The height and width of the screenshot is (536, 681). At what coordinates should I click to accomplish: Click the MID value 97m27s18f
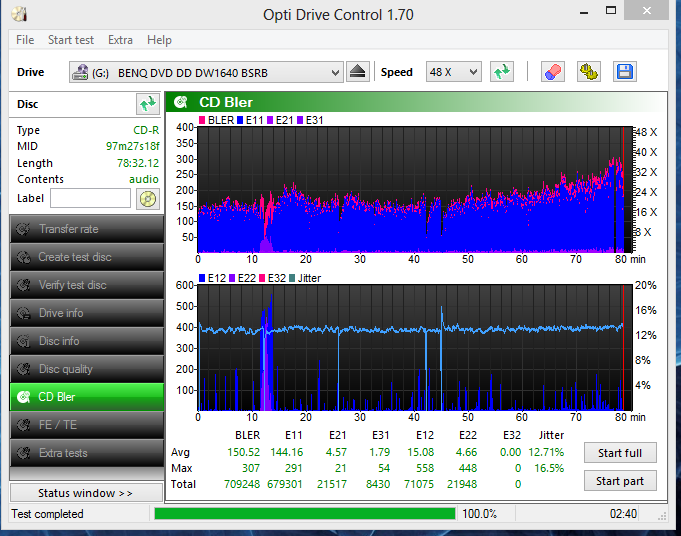[132, 146]
